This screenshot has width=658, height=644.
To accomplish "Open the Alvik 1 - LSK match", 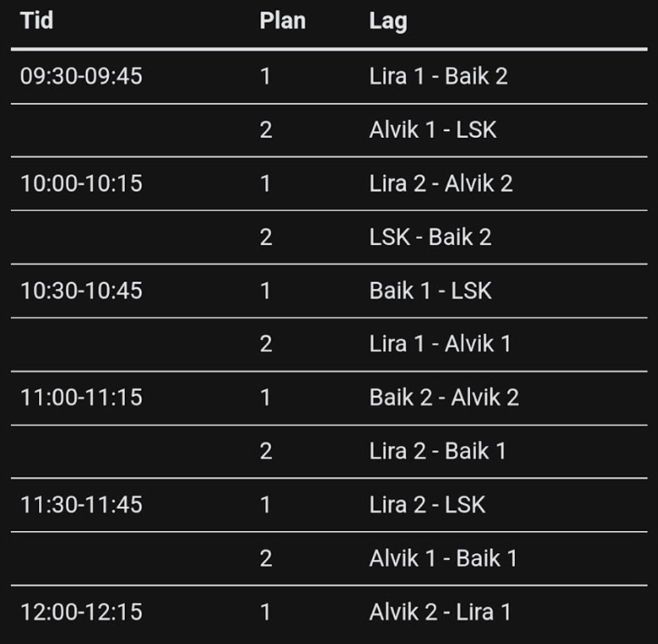I will 432,130.
